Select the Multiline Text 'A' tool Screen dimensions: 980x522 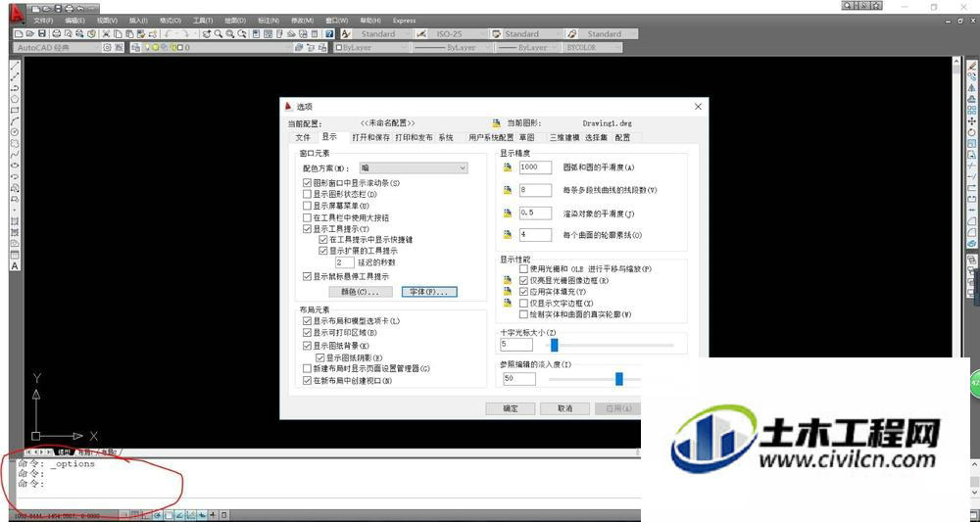click(x=15, y=266)
